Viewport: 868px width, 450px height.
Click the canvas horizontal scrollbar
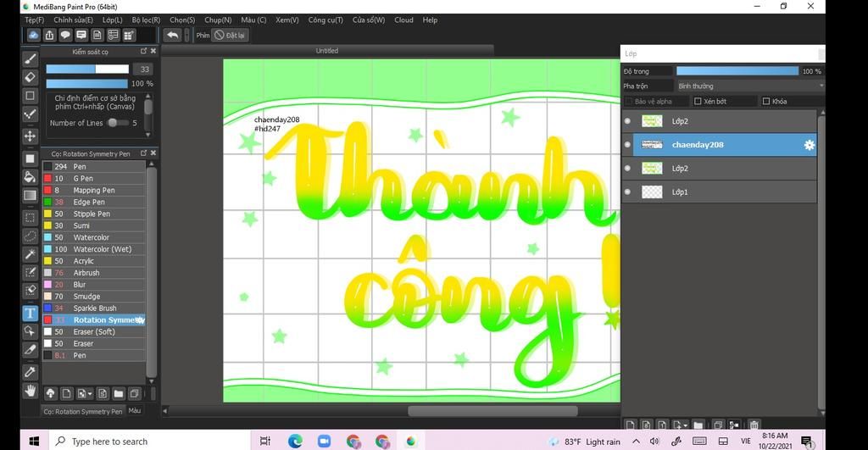pos(492,411)
